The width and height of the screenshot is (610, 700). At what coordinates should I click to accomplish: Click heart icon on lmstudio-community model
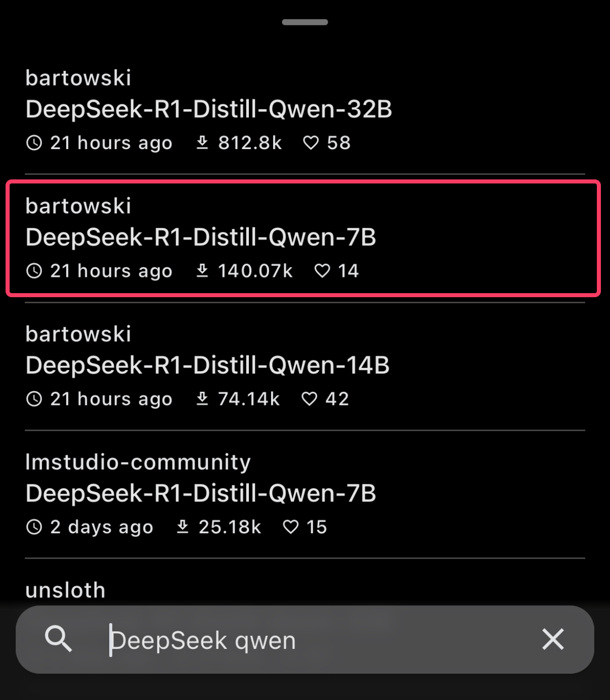pyautogui.click(x=290, y=527)
